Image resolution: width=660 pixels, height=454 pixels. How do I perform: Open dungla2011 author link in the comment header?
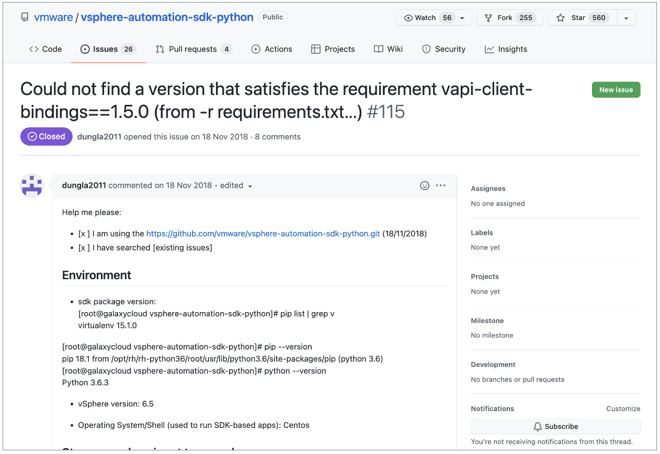(x=84, y=186)
